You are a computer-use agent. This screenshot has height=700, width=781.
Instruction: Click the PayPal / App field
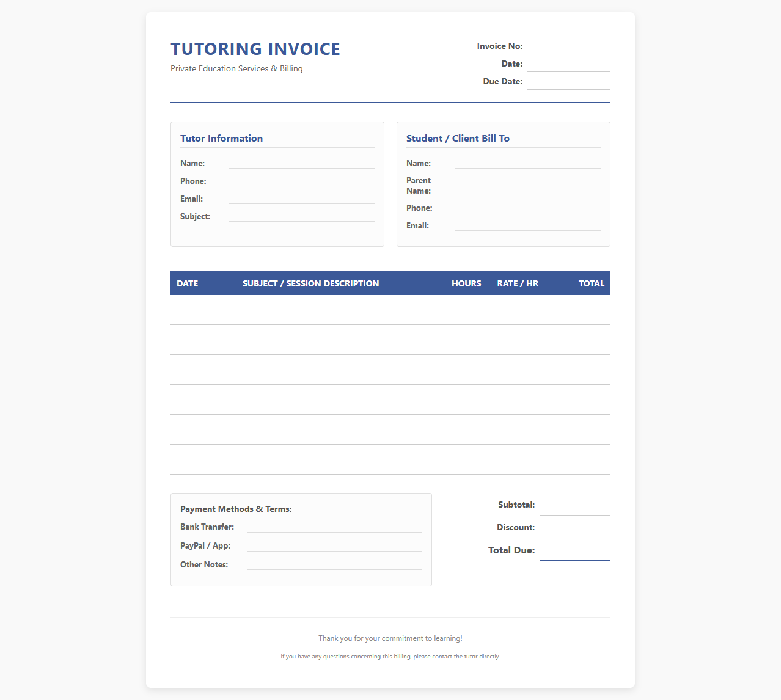click(335, 545)
